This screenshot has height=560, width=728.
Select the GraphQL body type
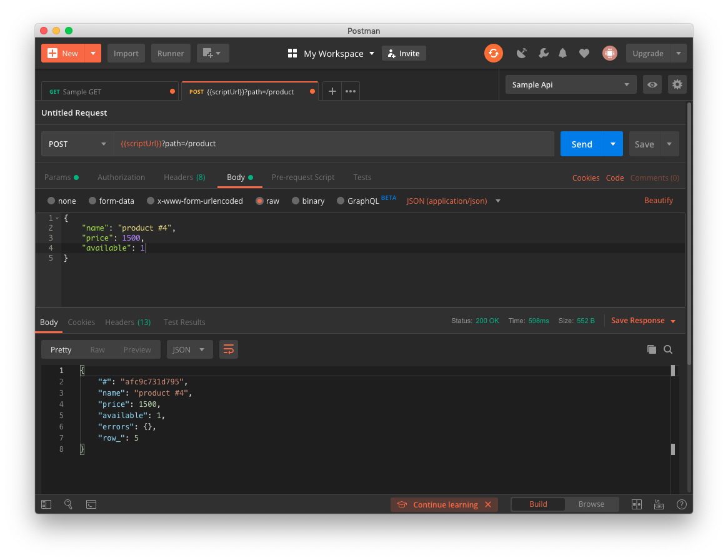tap(341, 201)
